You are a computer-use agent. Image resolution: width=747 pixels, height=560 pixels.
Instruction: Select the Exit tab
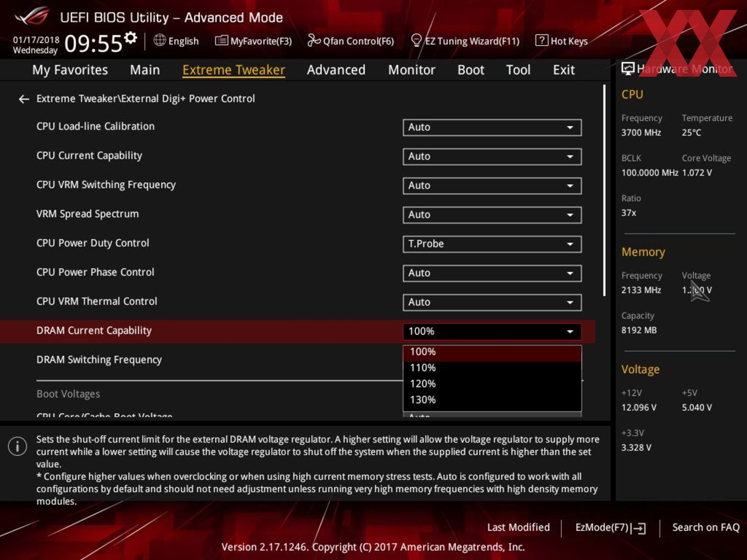point(564,70)
